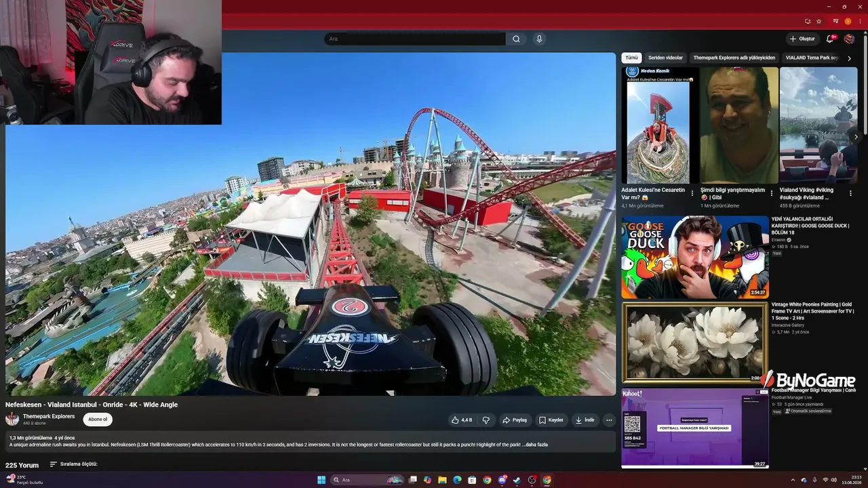Click the 'Kaydet' save button
The image size is (868, 488).
[551, 420]
